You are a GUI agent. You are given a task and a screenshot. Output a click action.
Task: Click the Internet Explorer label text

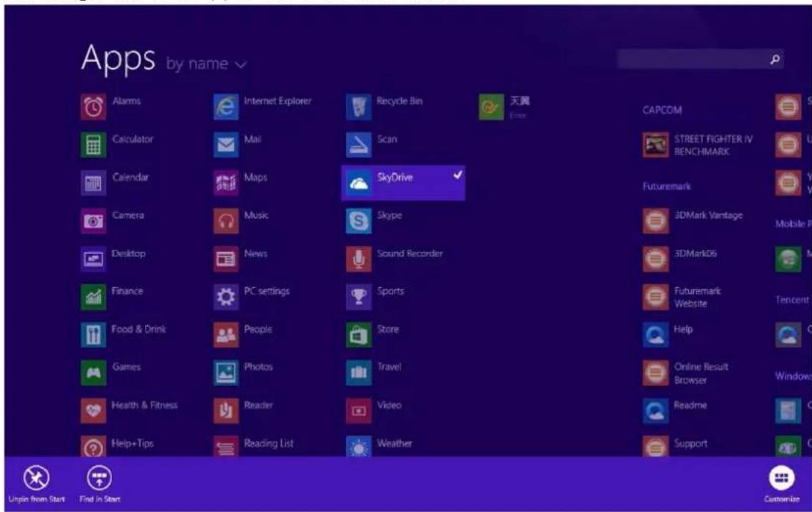278,101
